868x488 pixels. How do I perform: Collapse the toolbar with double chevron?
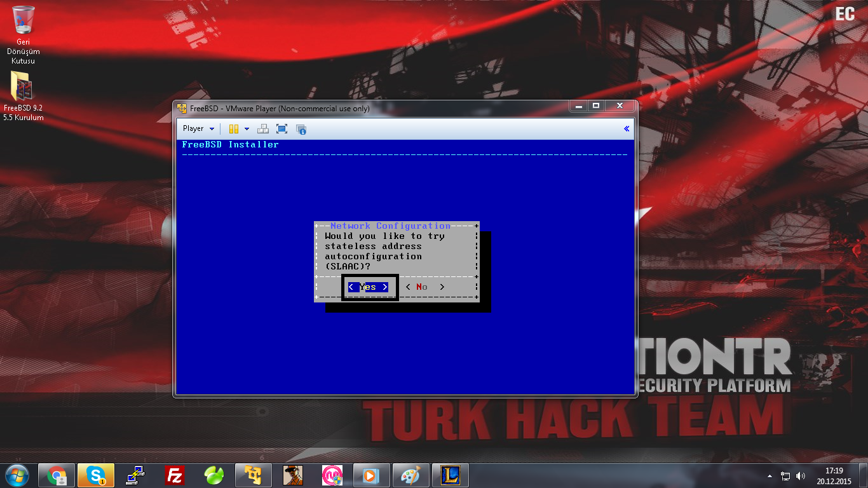coord(627,128)
